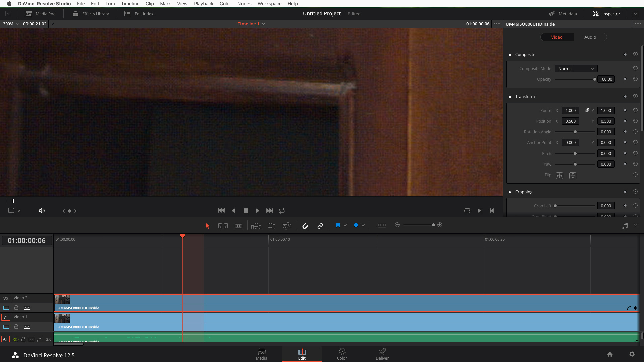Screen dimensions: 644x362
Task: Switch Inspector to Video tab
Action: click(x=557, y=37)
